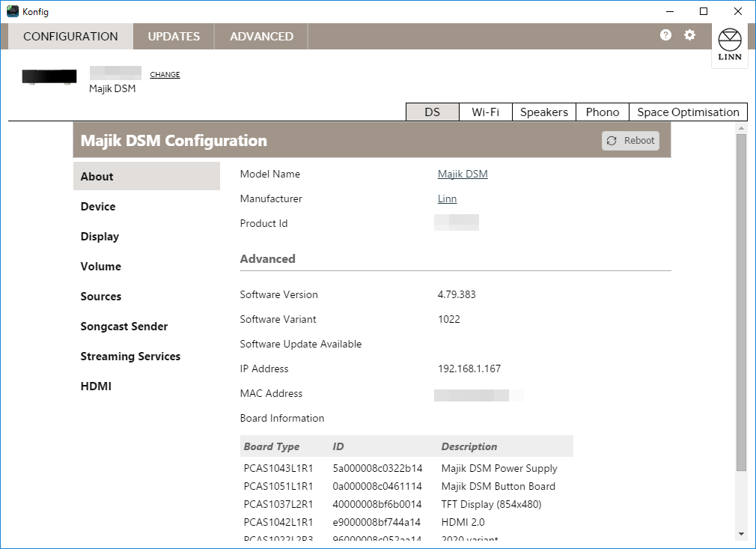Click the Majik DSM device thumbnail
The width and height of the screenshot is (756, 549).
click(x=49, y=77)
